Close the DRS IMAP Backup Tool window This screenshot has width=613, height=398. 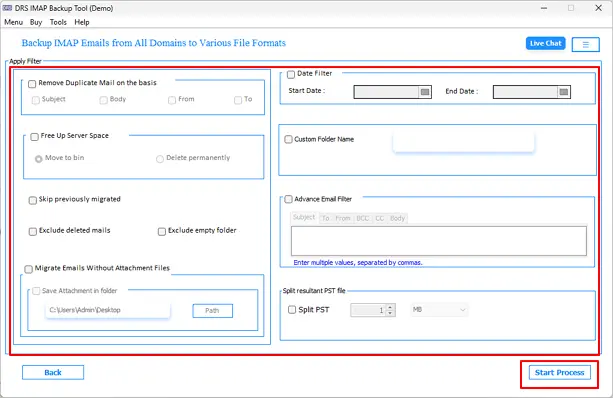[x=599, y=8]
